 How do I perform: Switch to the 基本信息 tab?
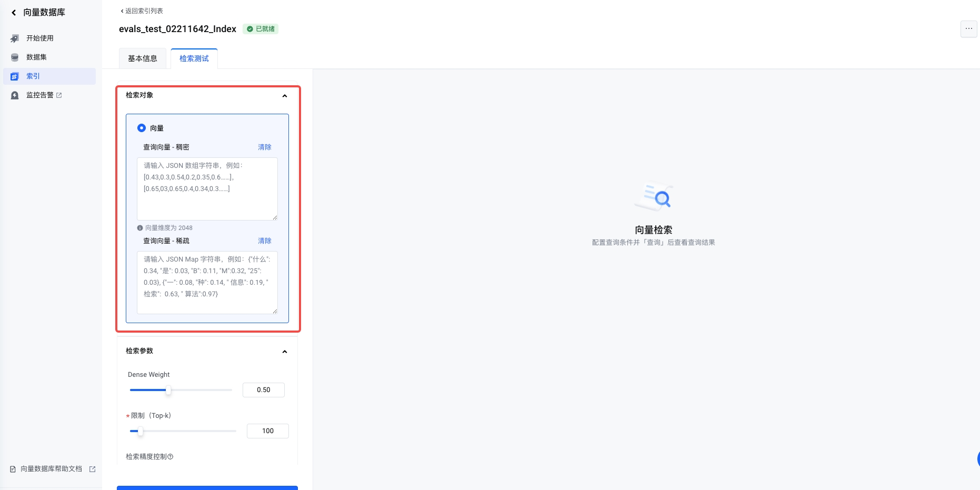tap(143, 58)
